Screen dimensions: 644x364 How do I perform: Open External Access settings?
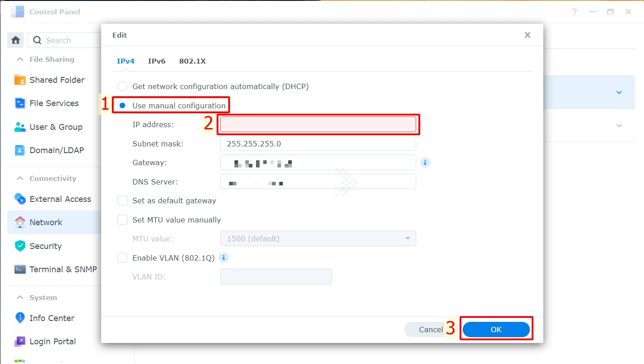click(x=60, y=199)
